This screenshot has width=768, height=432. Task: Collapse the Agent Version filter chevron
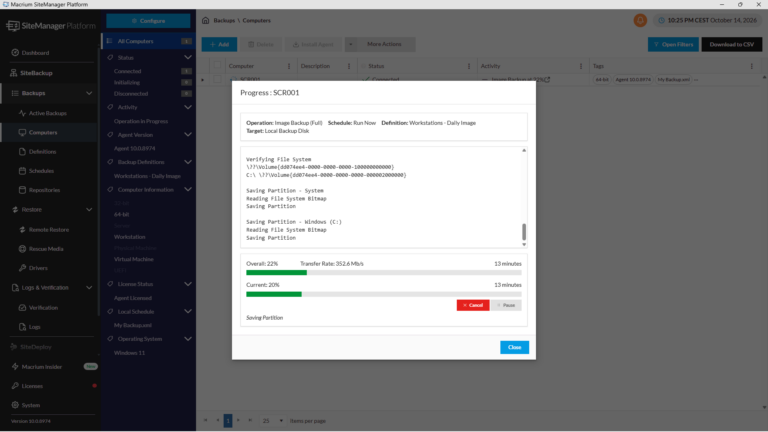tap(188, 135)
